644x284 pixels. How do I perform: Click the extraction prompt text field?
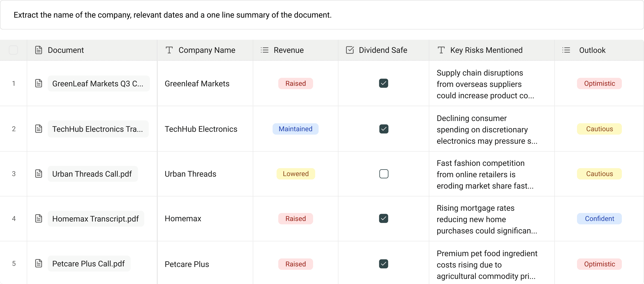(x=172, y=15)
